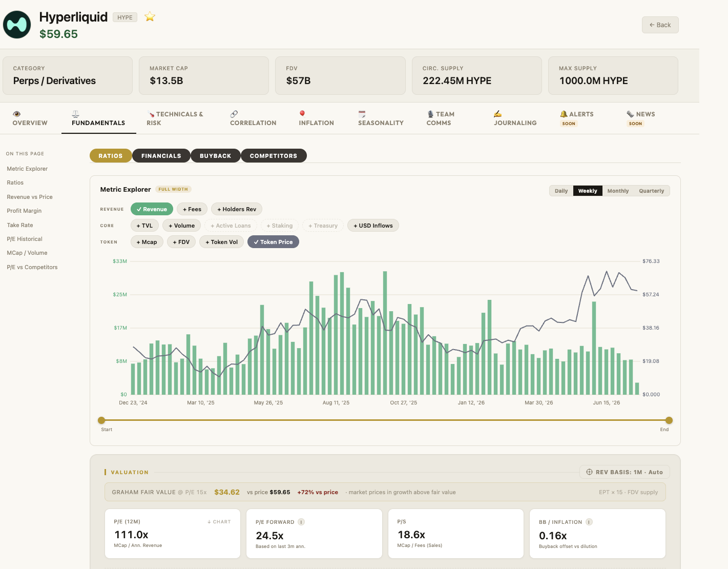728x569 pixels.
Task: Open the Buyback sub-tab
Action: tap(216, 156)
